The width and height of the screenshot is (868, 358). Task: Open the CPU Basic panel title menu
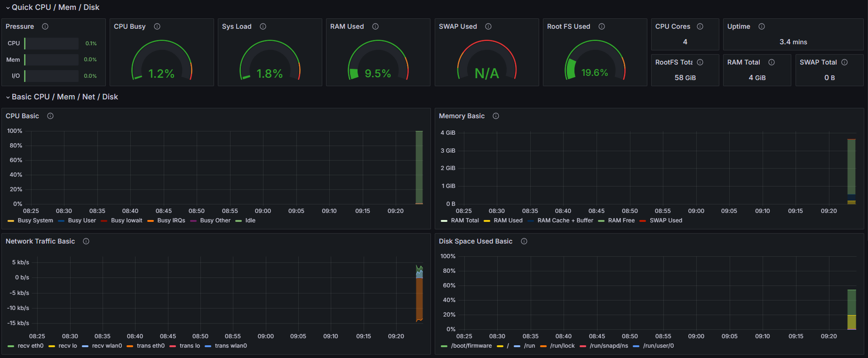point(22,116)
